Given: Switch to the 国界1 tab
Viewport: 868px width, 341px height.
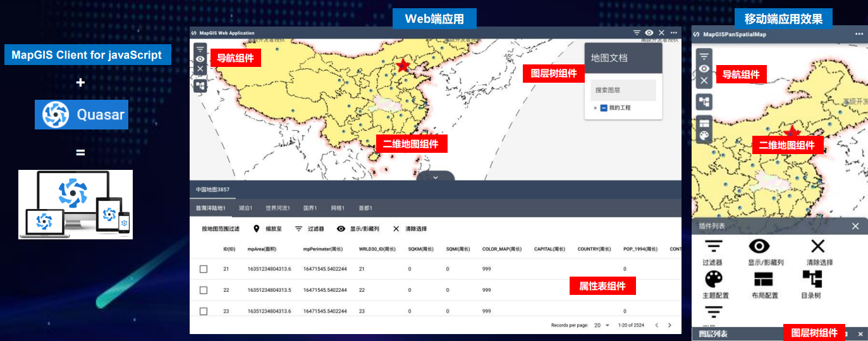Looking at the screenshot, I should click(310, 208).
